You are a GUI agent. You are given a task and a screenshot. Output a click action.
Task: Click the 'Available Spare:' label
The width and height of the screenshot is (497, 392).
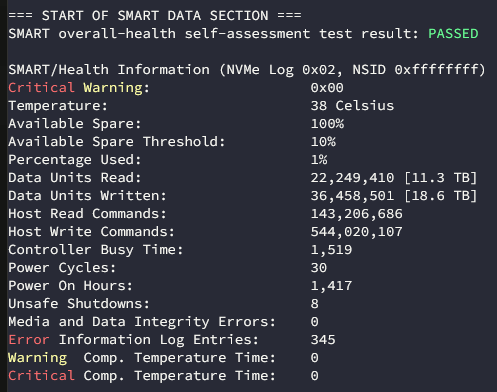tap(75, 124)
